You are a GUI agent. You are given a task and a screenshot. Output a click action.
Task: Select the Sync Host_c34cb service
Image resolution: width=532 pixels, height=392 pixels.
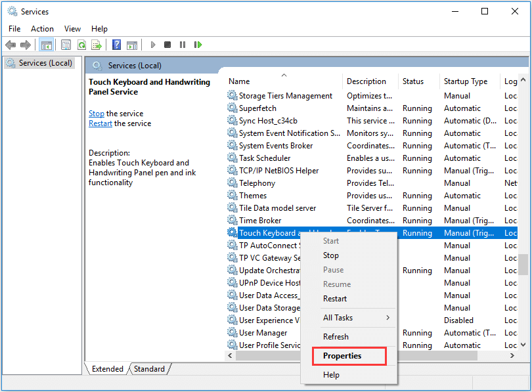372,121
